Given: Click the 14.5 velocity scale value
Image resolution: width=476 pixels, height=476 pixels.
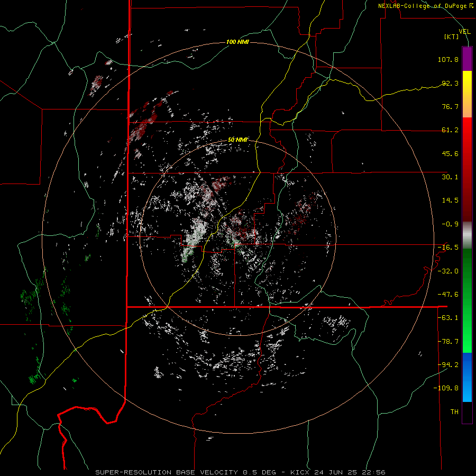Looking at the screenshot, I should 450,200.
